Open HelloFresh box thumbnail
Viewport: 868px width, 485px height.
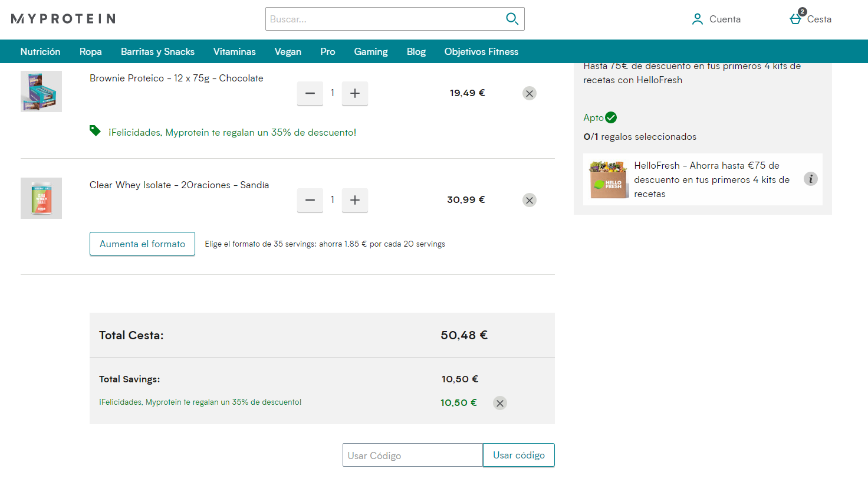pos(609,179)
